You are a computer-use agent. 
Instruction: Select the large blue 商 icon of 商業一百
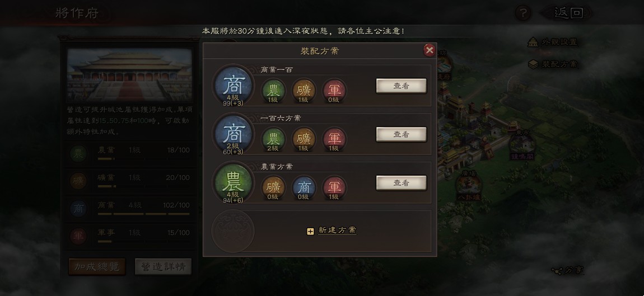pos(234,86)
